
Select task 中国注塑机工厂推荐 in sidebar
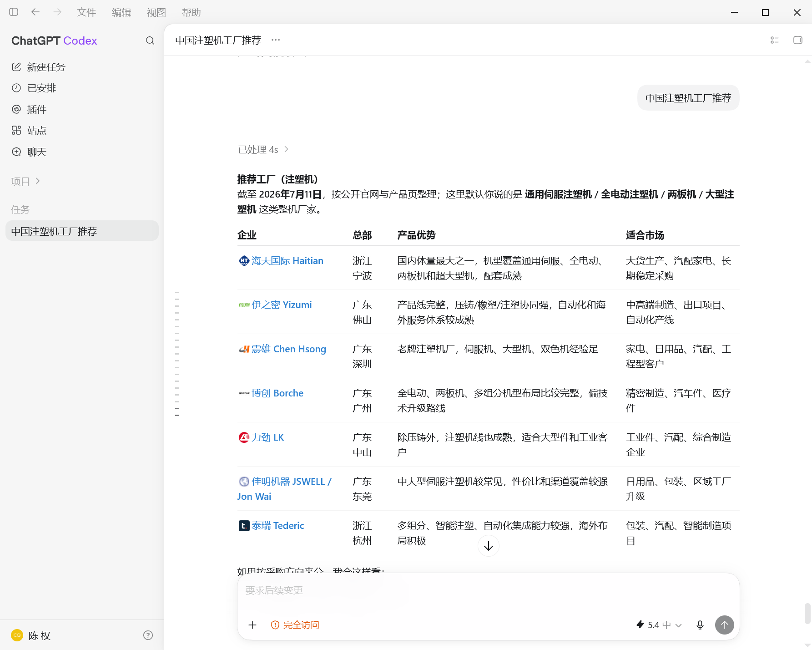click(x=82, y=231)
